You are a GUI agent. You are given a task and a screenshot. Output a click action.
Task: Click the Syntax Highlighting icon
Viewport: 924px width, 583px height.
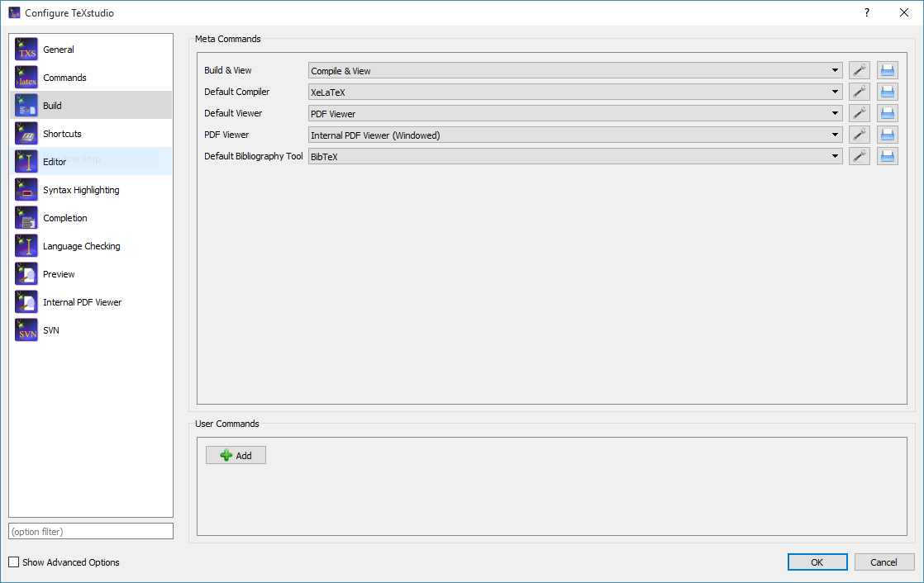[x=26, y=190]
